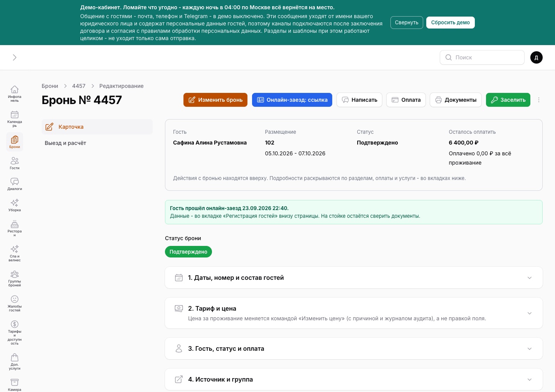
Task: Click Сбросить демо button
Action: pos(451,22)
